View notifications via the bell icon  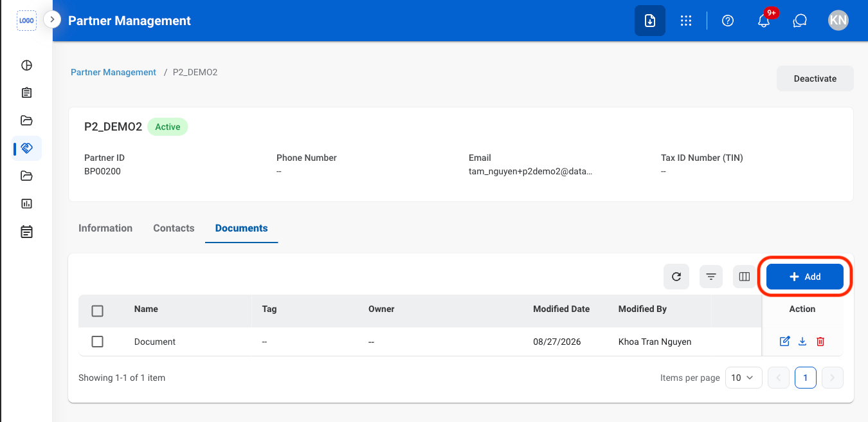tap(764, 21)
